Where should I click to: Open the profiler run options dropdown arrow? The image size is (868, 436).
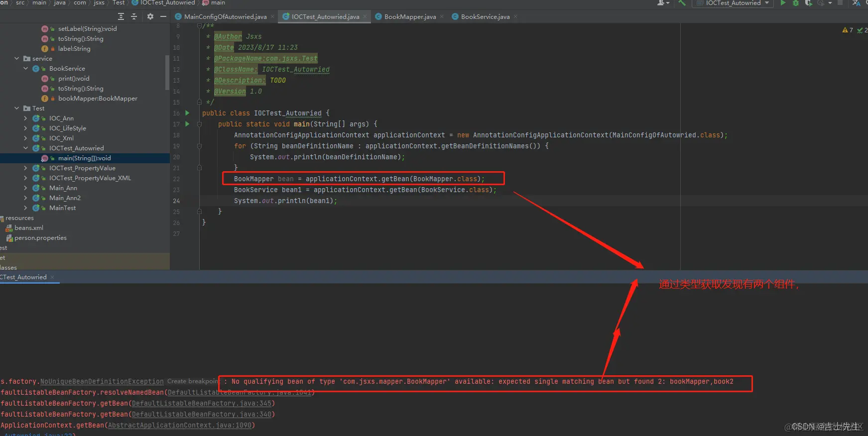click(830, 3)
